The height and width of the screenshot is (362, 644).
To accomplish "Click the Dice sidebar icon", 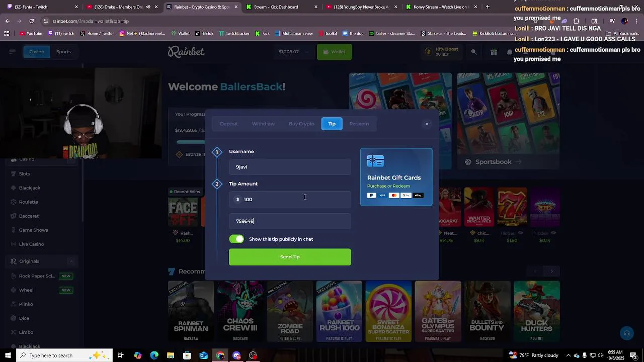I will pyautogui.click(x=14, y=318).
